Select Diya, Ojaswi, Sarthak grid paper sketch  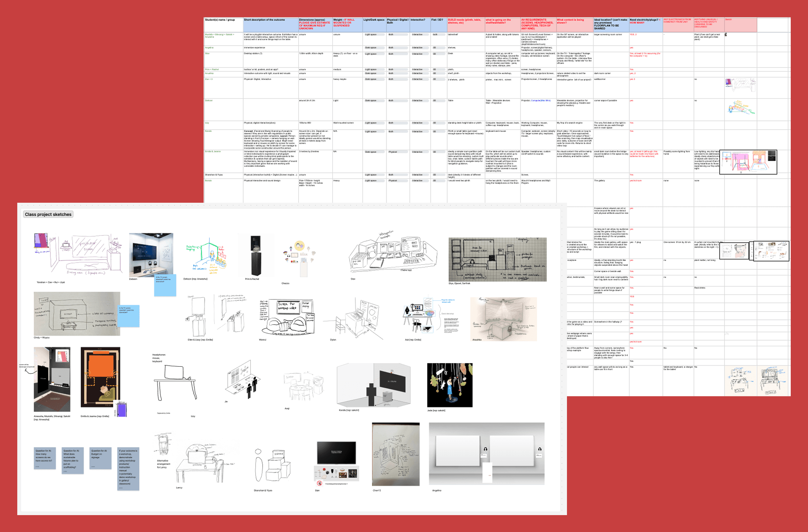497,259
